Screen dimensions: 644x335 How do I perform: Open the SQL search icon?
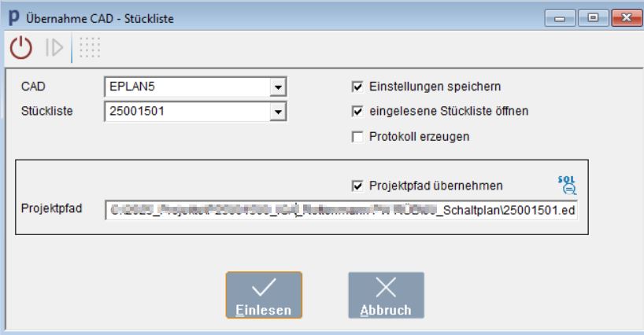[567, 186]
